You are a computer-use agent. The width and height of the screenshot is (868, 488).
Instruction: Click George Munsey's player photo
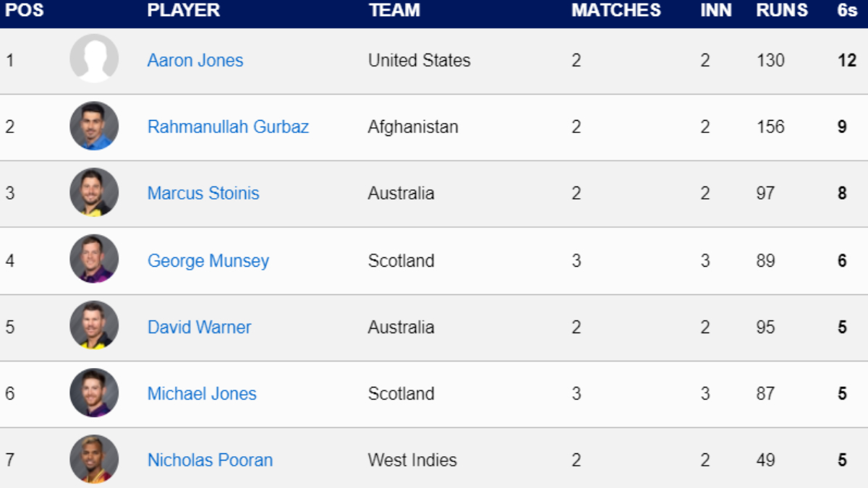point(94,260)
